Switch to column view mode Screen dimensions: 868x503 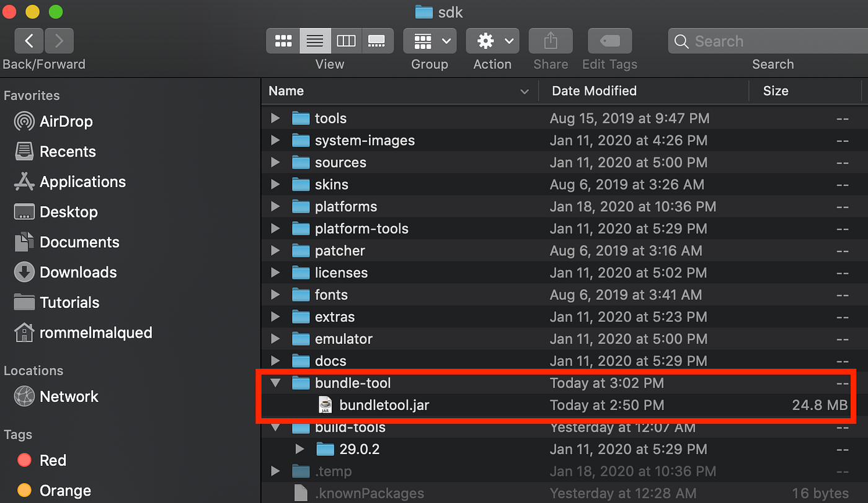(346, 40)
